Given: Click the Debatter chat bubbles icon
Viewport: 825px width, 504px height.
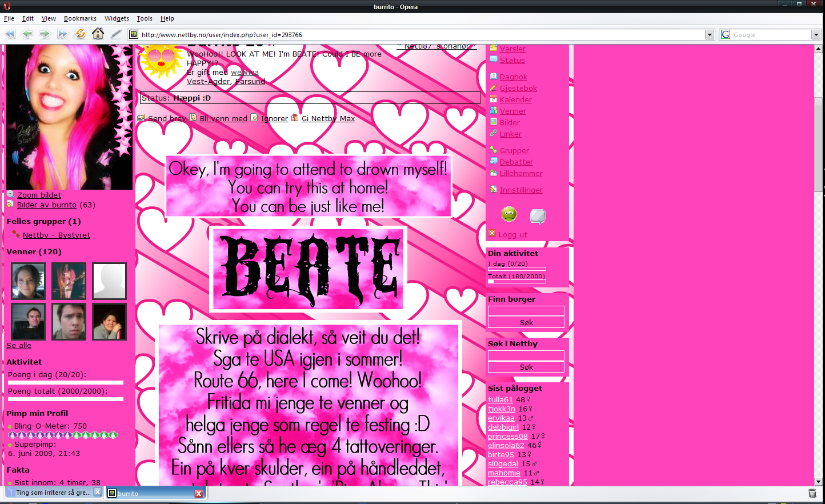Looking at the screenshot, I should click(494, 161).
